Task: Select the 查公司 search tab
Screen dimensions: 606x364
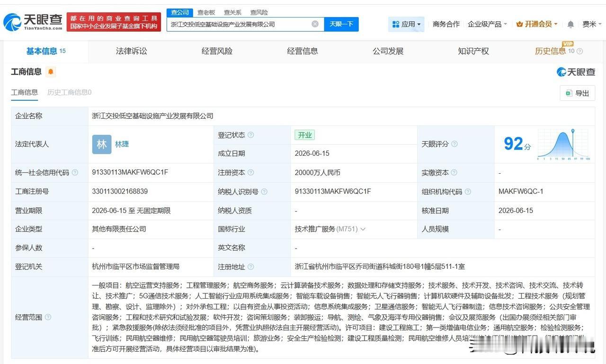Action: point(180,12)
